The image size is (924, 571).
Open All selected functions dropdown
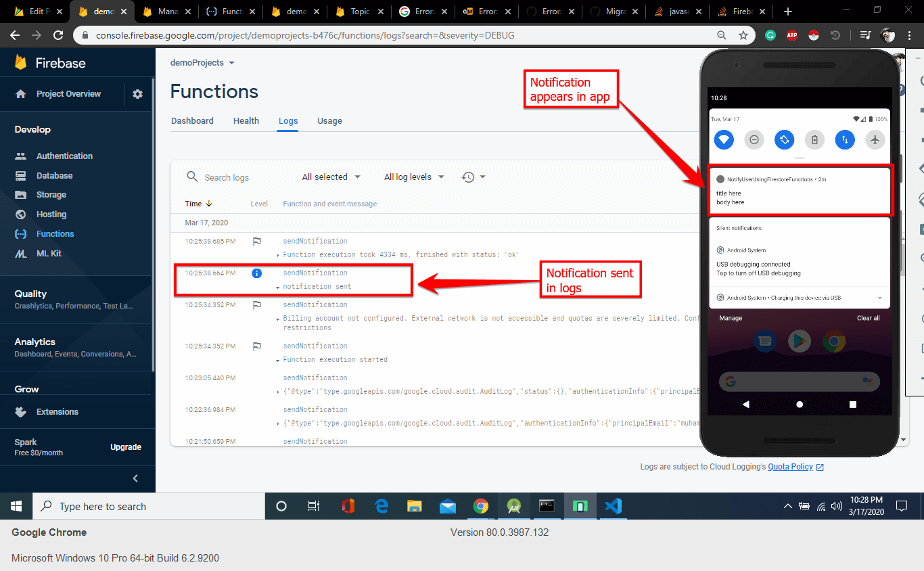point(331,177)
